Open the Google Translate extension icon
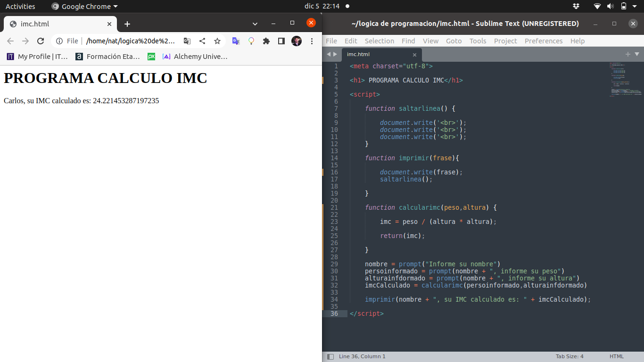 [236, 41]
